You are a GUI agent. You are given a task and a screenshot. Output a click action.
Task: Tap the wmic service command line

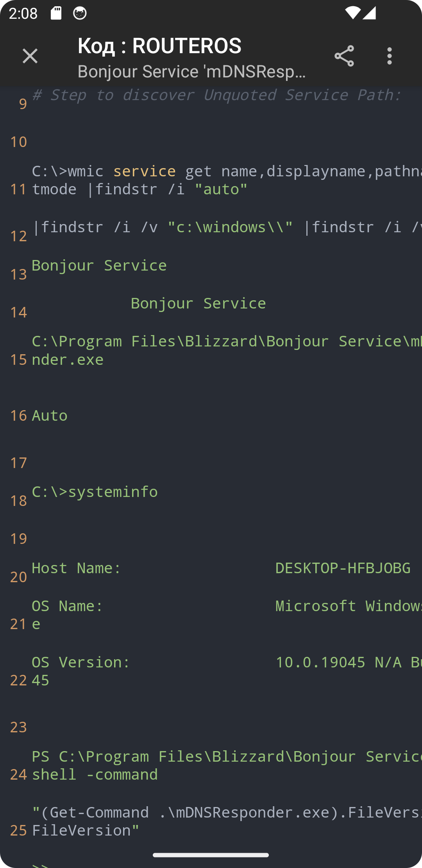tap(227, 180)
